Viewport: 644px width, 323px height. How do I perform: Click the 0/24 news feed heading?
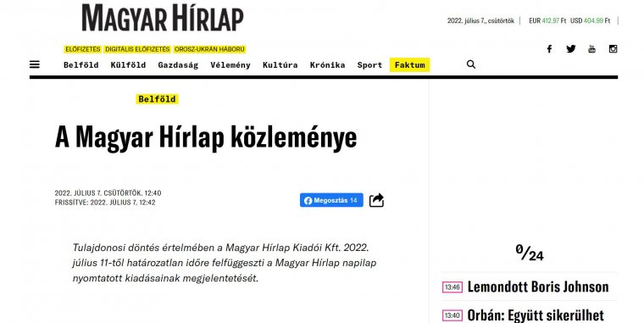530,253
